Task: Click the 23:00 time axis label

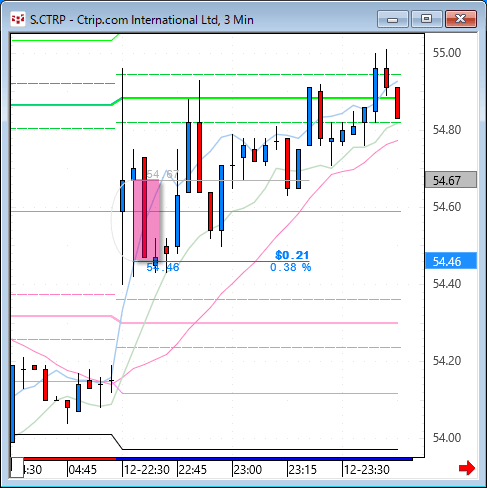Action: click(248, 470)
